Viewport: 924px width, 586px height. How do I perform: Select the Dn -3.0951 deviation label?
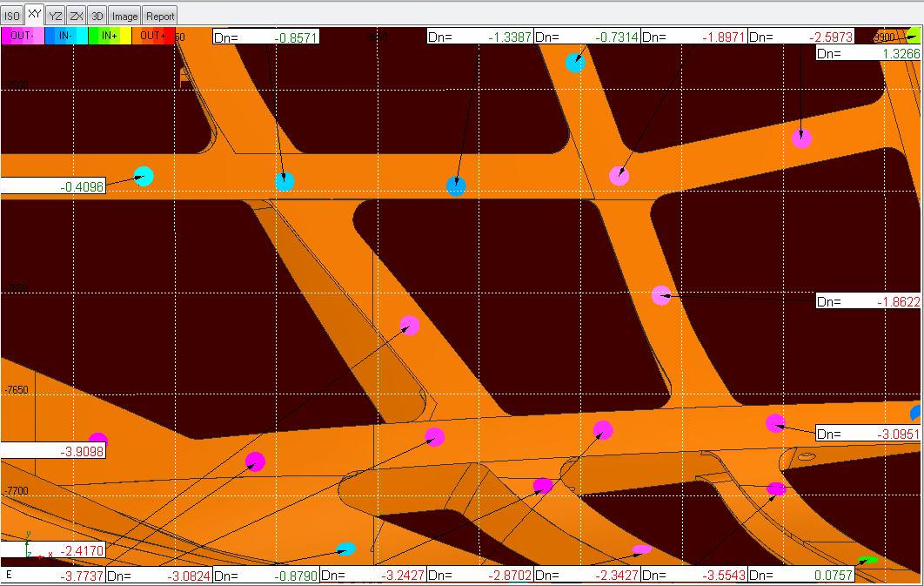(868, 434)
